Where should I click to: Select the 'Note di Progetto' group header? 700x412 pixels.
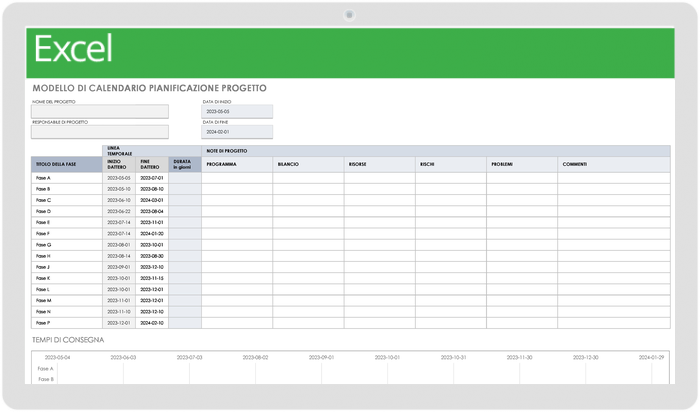(436, 151)
